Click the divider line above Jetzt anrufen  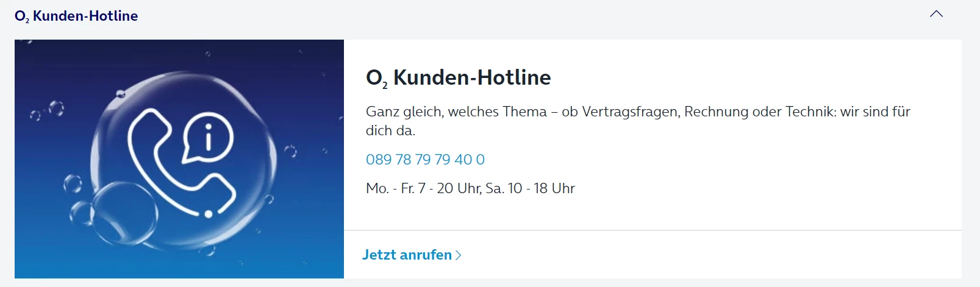(653, 230)
